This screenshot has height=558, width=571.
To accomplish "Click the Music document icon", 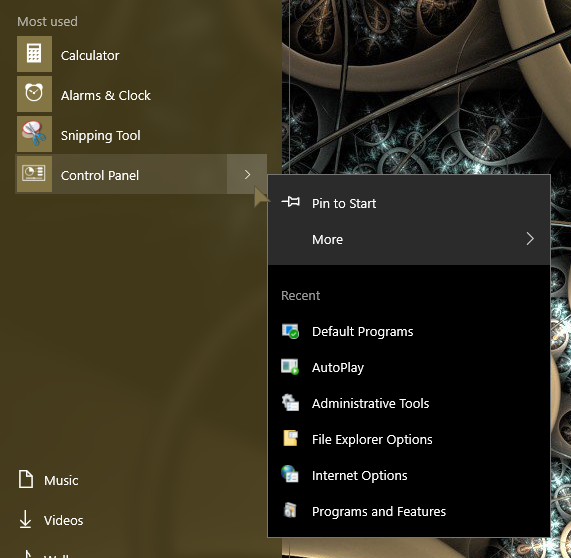I will (26, 479).
